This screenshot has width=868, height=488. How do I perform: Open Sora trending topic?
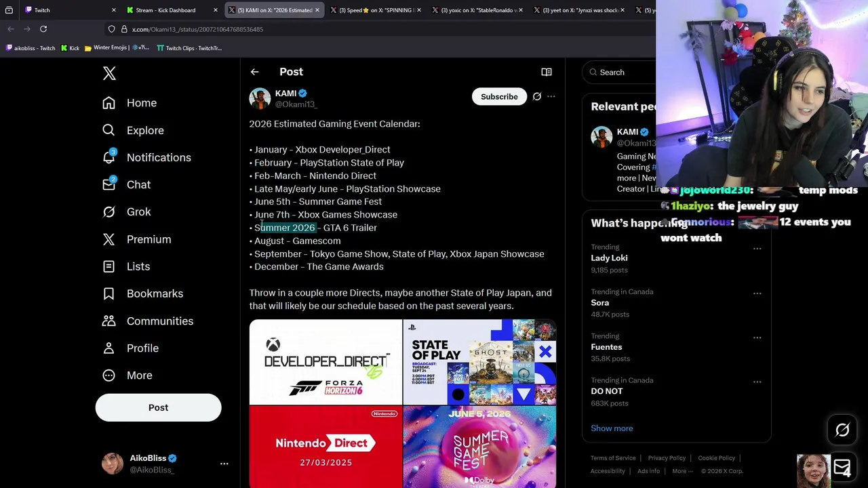tap(599, 303)
